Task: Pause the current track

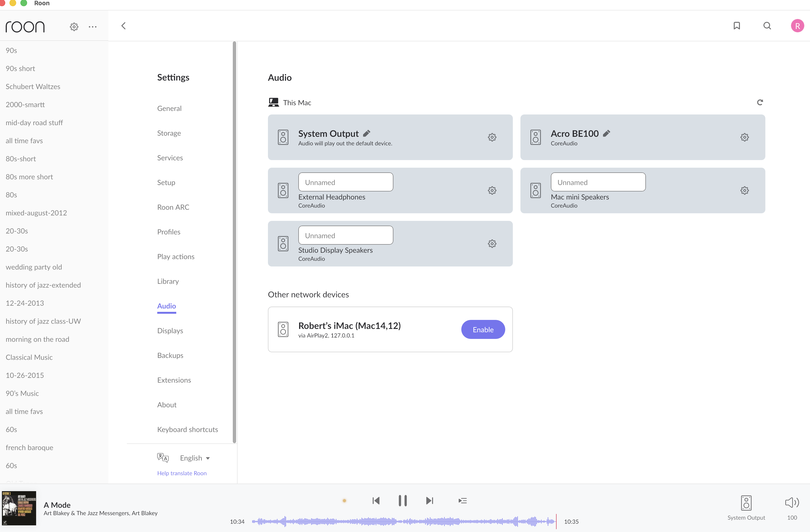Action: [403, 500]
